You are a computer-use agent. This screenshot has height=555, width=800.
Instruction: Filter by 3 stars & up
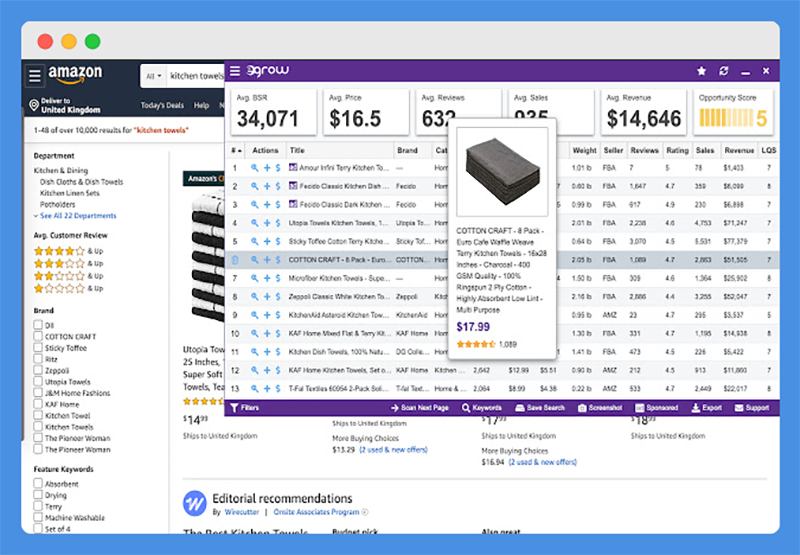point(68,263)
